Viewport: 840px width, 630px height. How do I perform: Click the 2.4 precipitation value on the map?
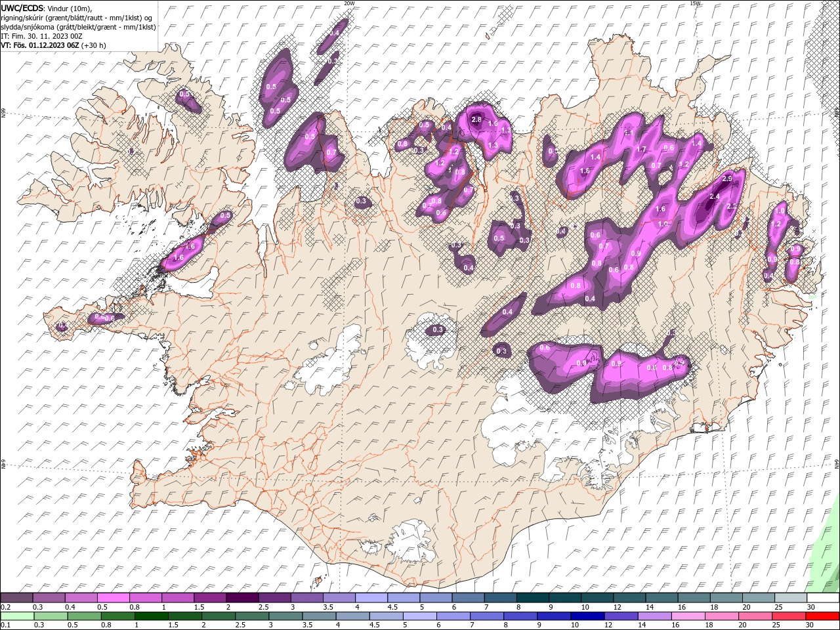715,196
